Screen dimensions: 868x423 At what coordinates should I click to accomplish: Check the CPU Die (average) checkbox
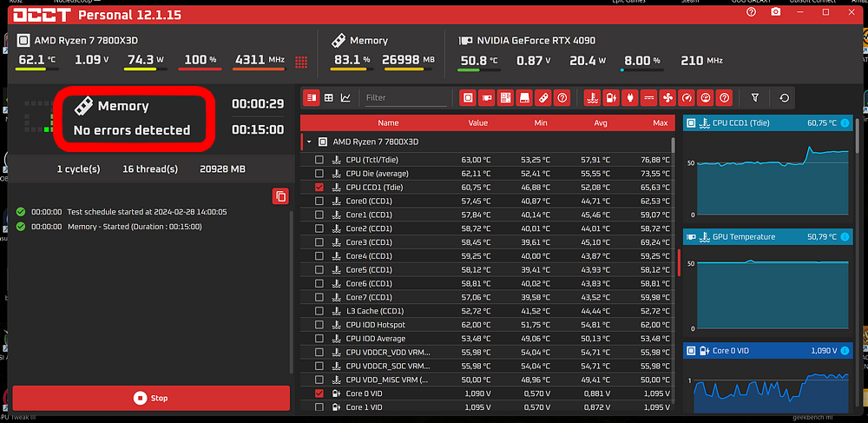click(x=319, y=174)
